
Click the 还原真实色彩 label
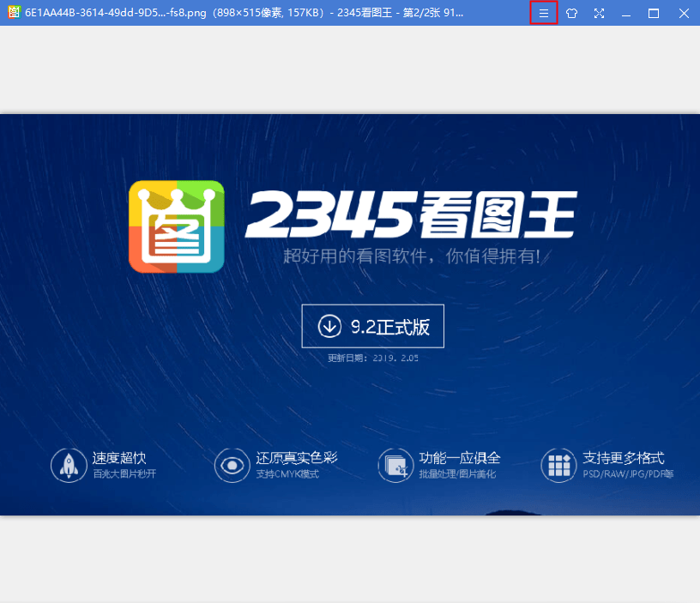click(297, 458)
